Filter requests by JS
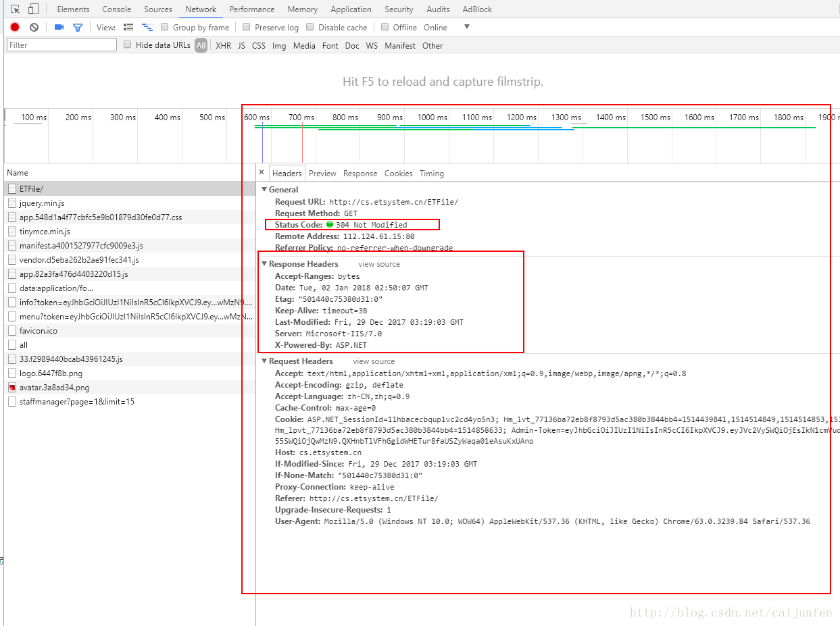This screenshot has height=626, width=840. pos(241,45)
